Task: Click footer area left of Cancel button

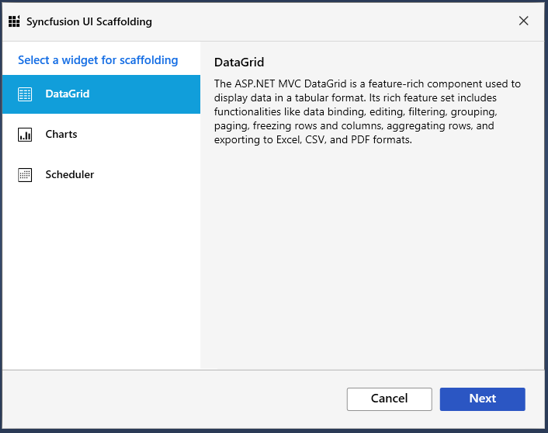Action: [175, 399]
